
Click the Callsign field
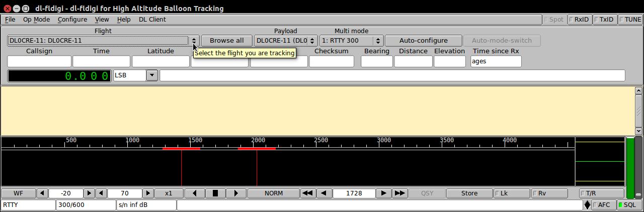pos(39,61)
